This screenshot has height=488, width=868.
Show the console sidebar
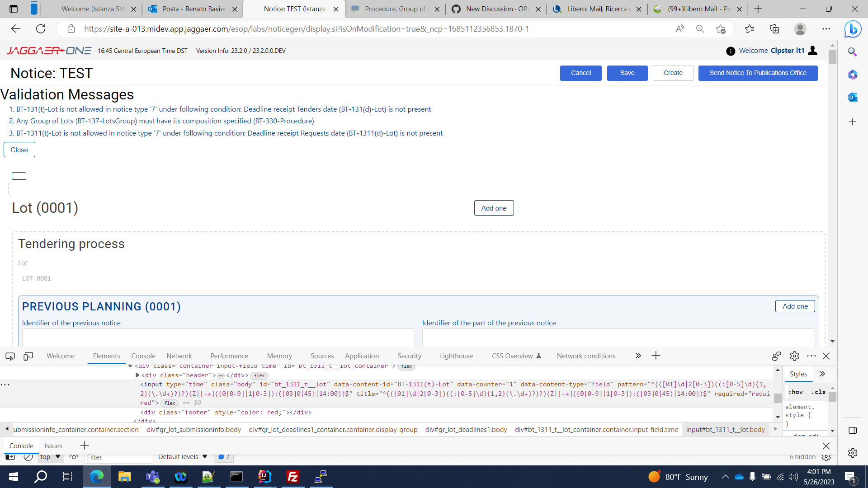10,456
